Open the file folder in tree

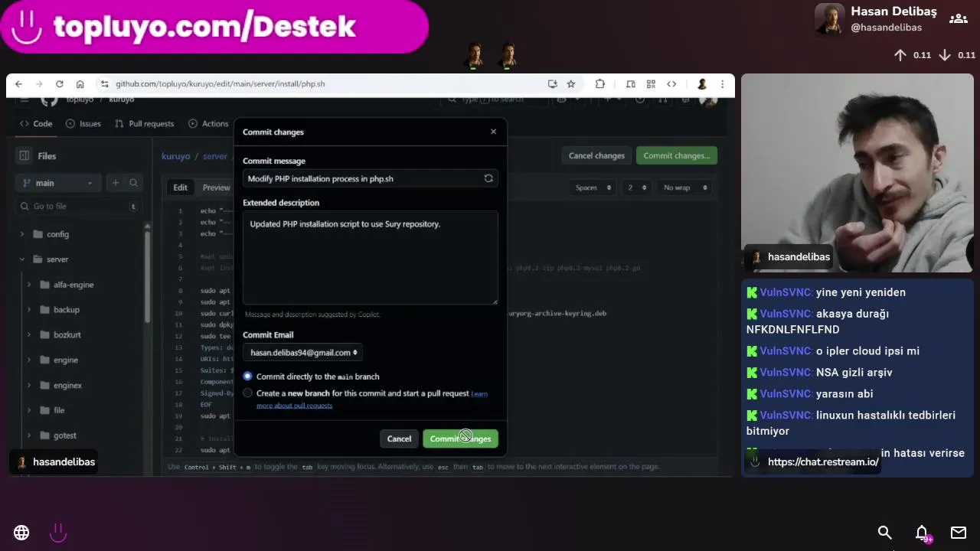tap(59, 410)
